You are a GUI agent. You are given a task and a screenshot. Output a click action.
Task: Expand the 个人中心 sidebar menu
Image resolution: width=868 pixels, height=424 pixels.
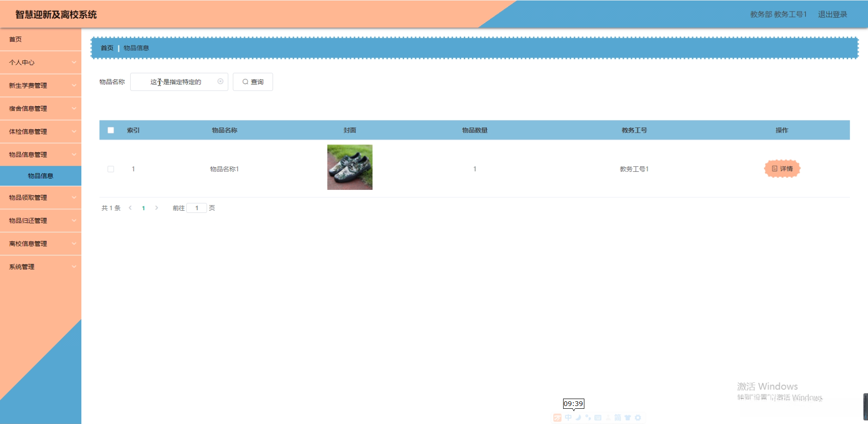pos(41,62)
